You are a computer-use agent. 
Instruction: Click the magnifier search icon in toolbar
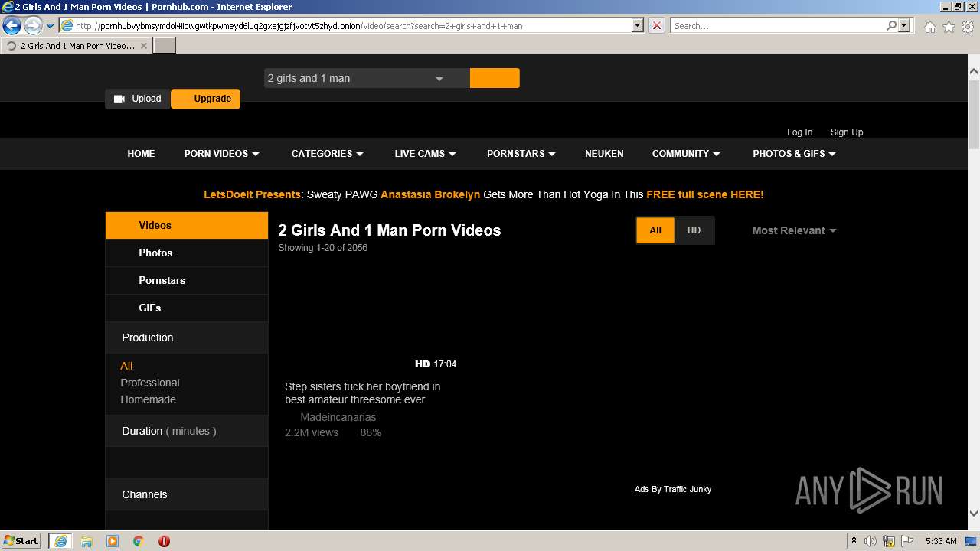[x=891, y=25]
